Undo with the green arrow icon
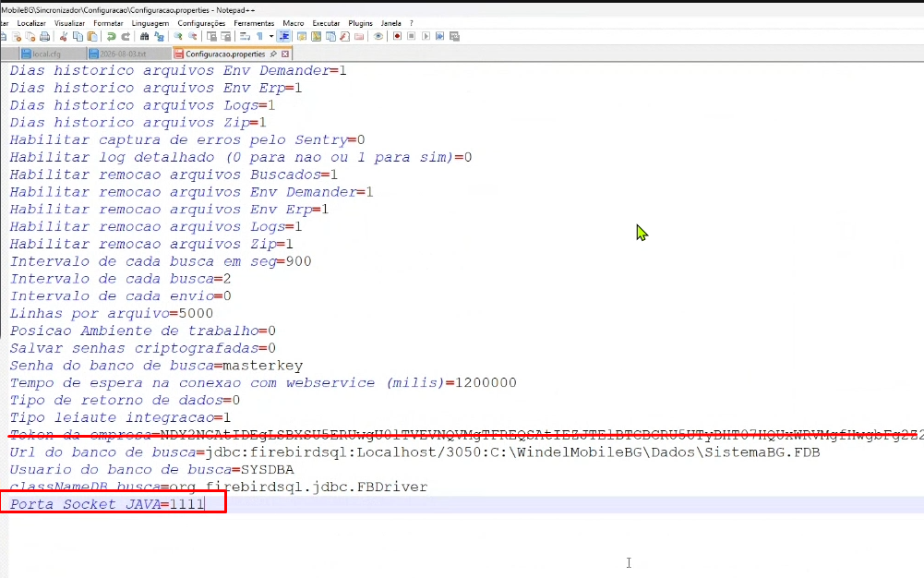The width and height of the screenshot is (924, 578). point(111,37)
